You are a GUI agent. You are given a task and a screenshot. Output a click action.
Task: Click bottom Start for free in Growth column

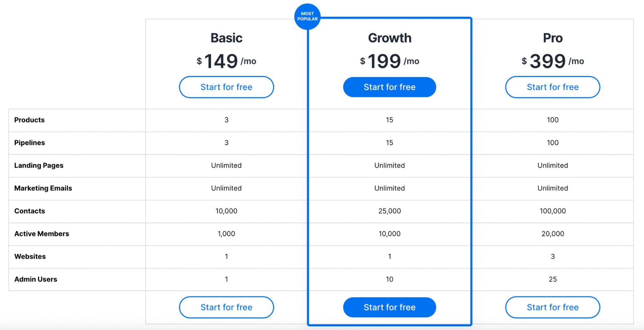[x=389, y=307]
